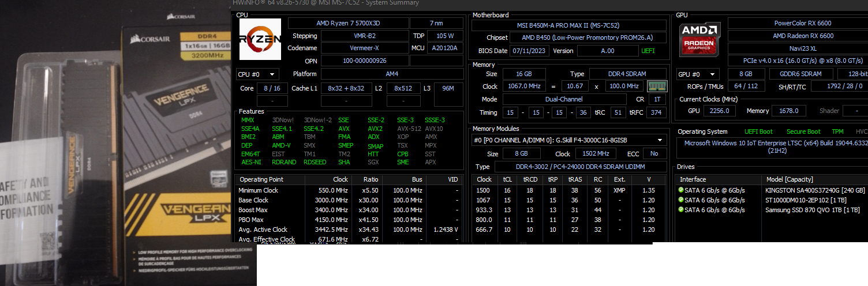Click the AMD-V feature label
The image size is (868, 286).
point(282,145)
